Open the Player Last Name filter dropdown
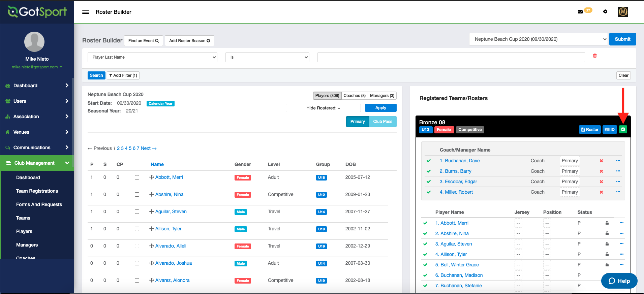Screen dimensions: 644x294 pyautogui.click(x=152, y=57)
